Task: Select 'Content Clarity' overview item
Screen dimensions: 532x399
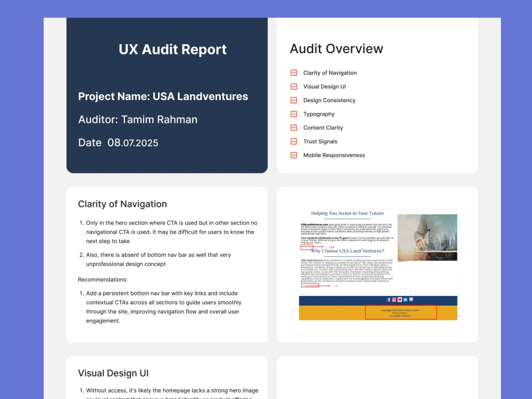Action: [x=323, y=128]
